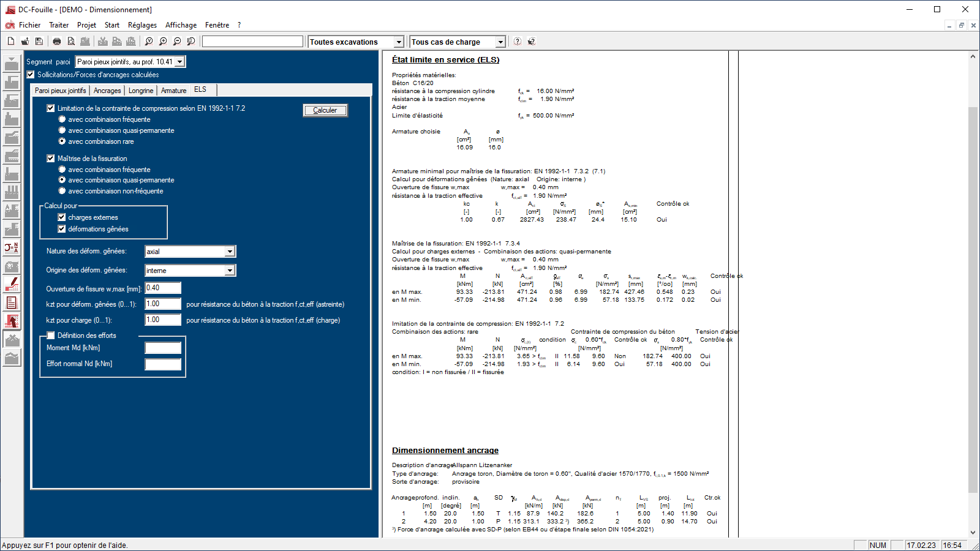Viewport: 980px width, 551px height.
Task: Switch to the Armature tab
Action: (x=174, y=91)
